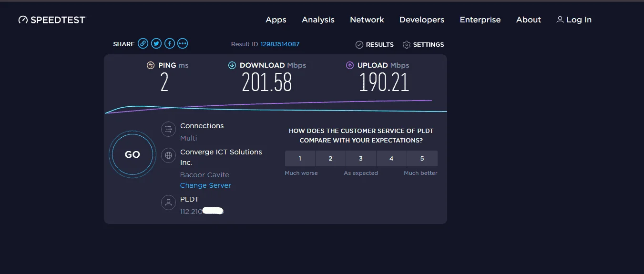Click the 'Much better' label

point(420,173)
